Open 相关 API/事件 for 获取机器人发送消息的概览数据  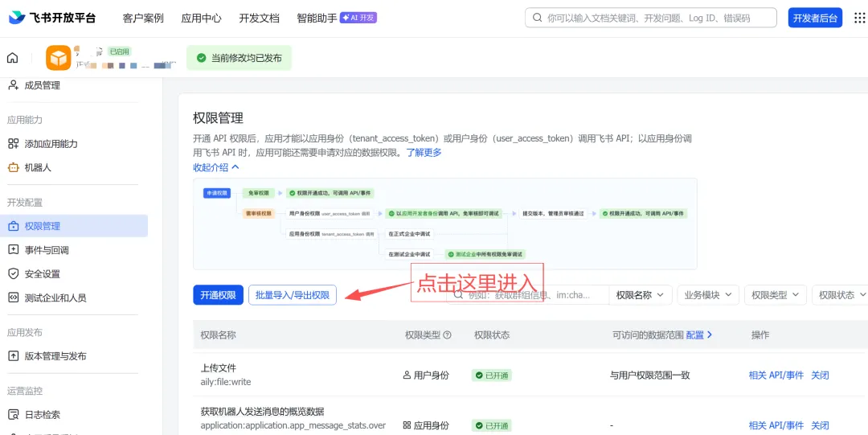(776, 425)
